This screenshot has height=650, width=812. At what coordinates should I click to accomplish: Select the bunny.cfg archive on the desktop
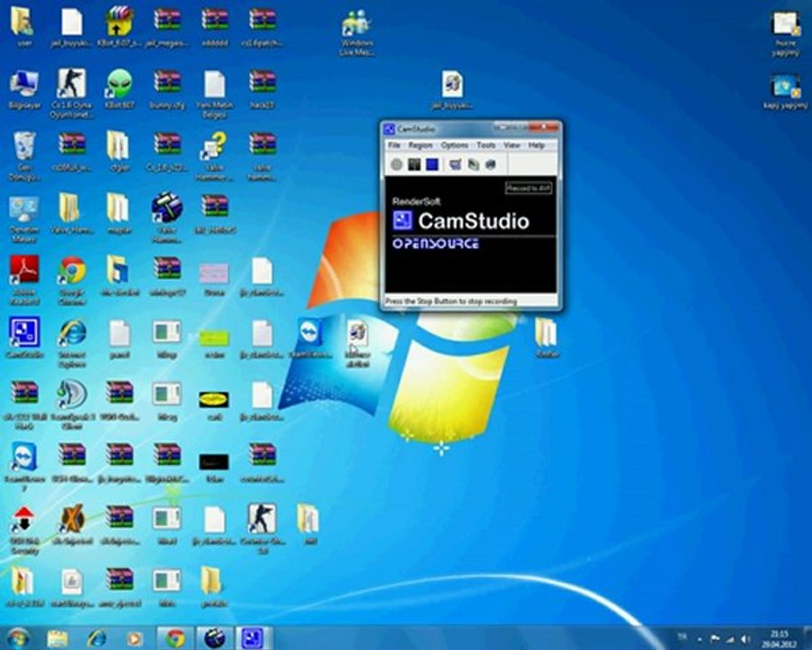click(167, 89)
